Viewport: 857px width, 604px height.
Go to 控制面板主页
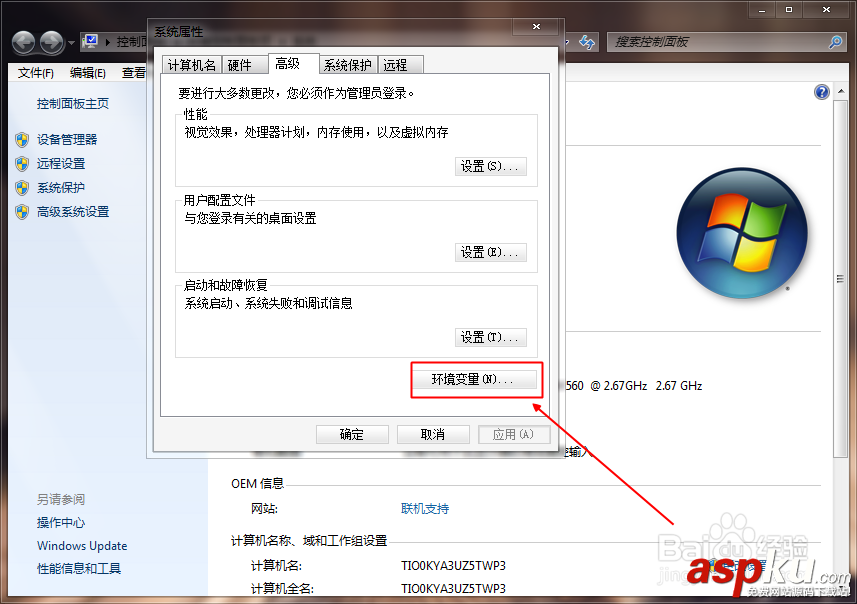tap(73, 104)
